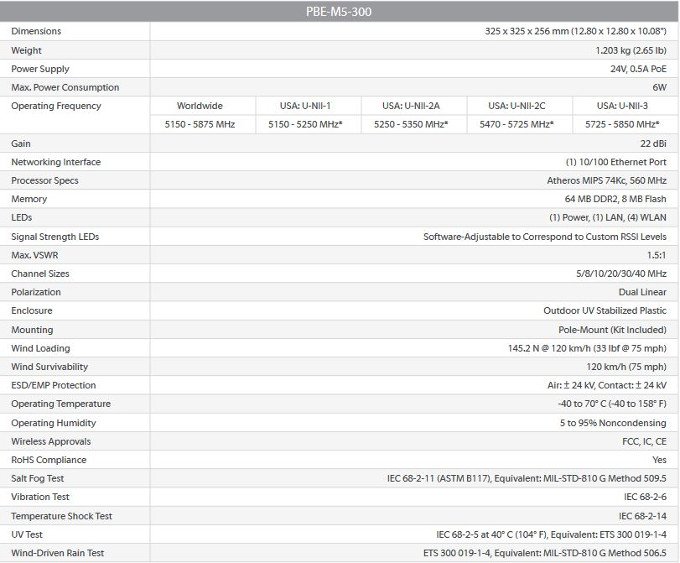The width and height of the screenshot is (680, 563).
Task: Click the 1.203 kg (2.65 lb) value
Action: pyautogui.click(x=631, y=50)
